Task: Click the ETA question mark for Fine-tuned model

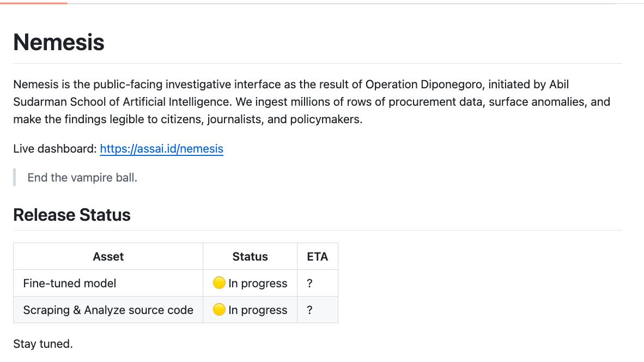Action: [309, 283]
